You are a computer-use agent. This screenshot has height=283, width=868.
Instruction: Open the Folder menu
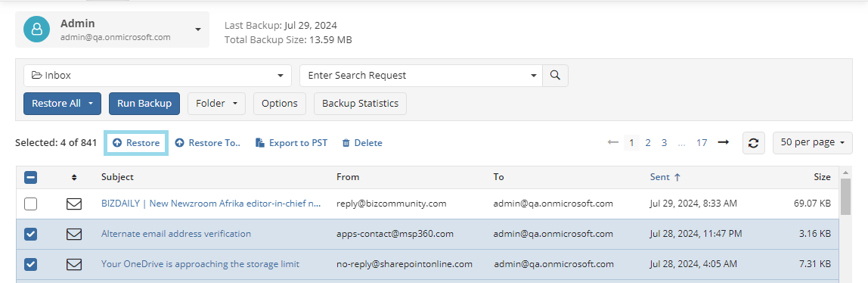216,104
